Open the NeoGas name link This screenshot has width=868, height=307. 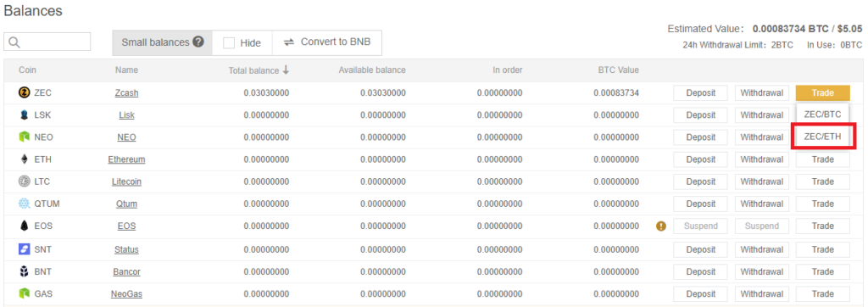click(x=127, y=293)
